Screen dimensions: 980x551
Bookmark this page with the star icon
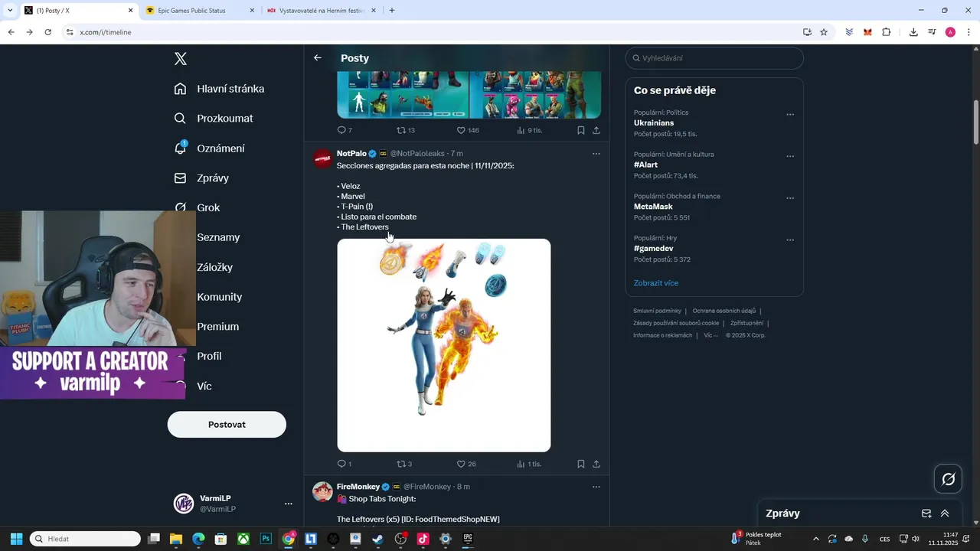[x=824, y=32]
